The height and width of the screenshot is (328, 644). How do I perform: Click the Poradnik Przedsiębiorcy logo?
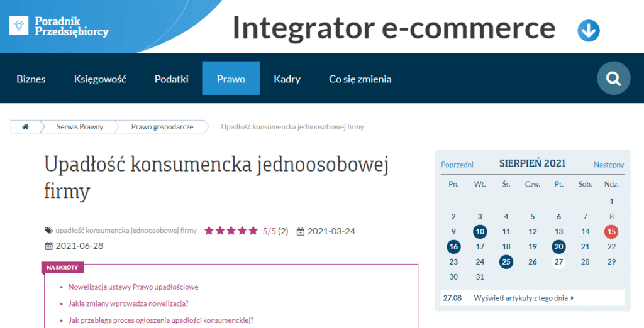click(x=60, y=26)
